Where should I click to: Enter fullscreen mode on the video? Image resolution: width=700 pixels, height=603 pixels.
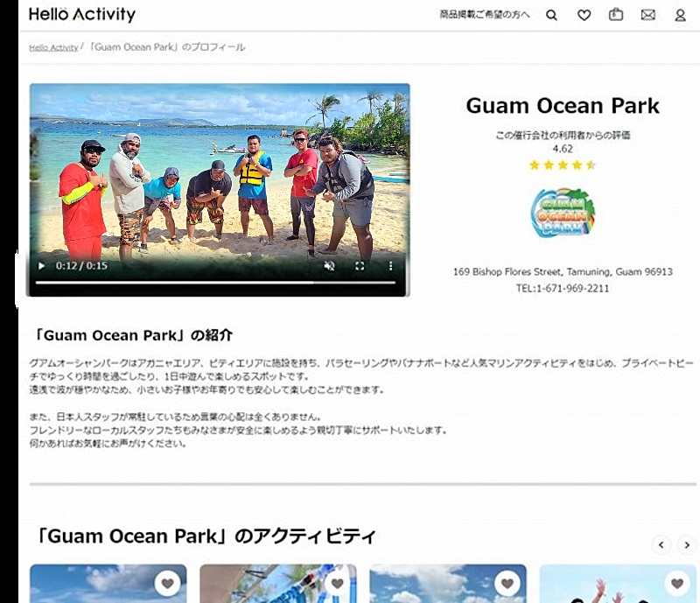[360, 266]
